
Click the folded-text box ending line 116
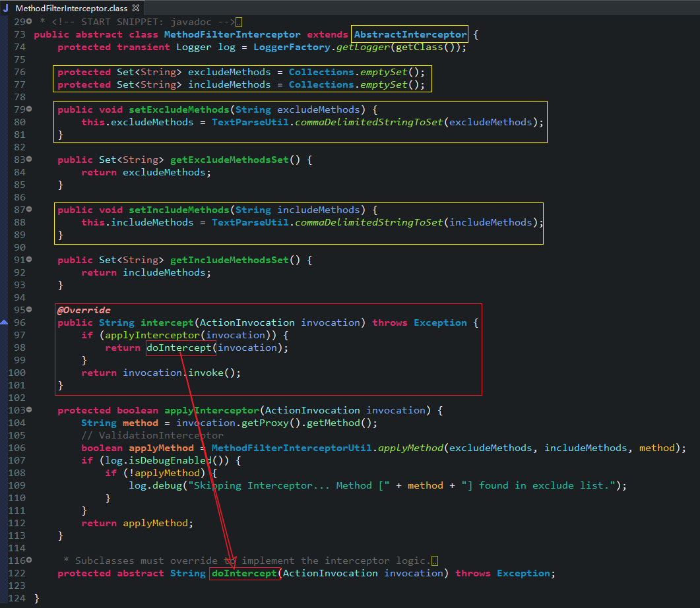pyautogui.click(x=435, y=561)
